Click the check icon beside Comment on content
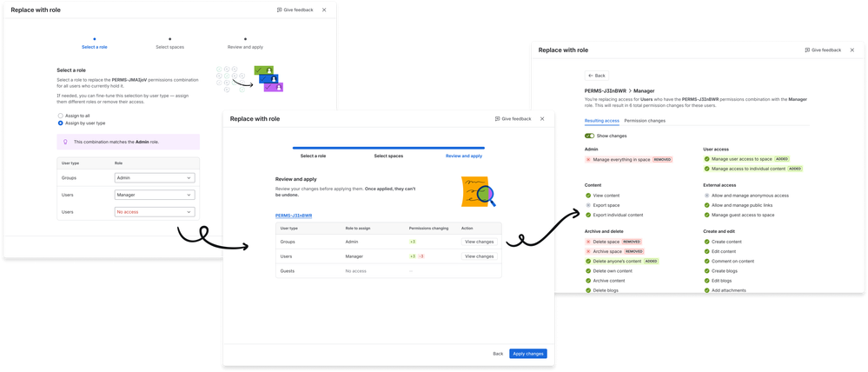This screenshot has height=372, width=868. 707,262
